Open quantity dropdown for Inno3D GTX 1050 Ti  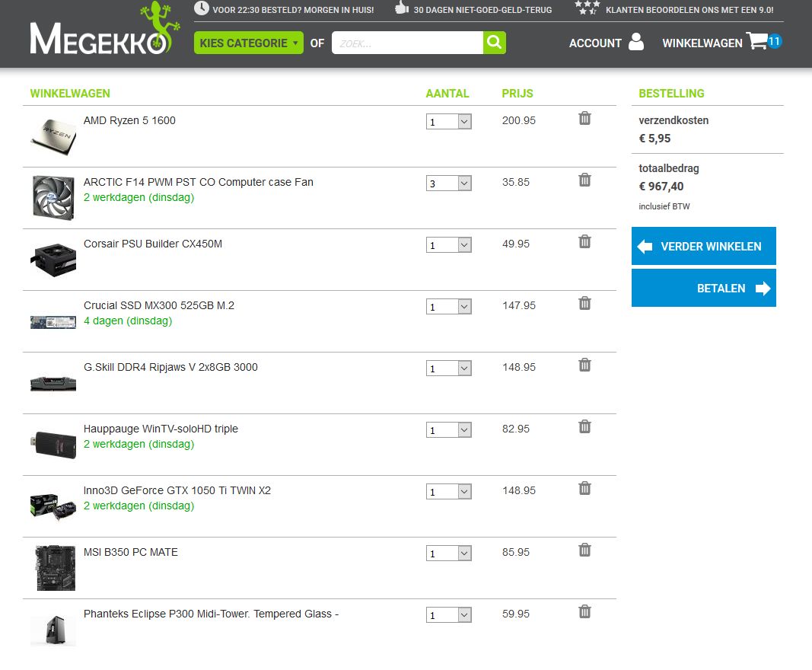click(448, 492)
